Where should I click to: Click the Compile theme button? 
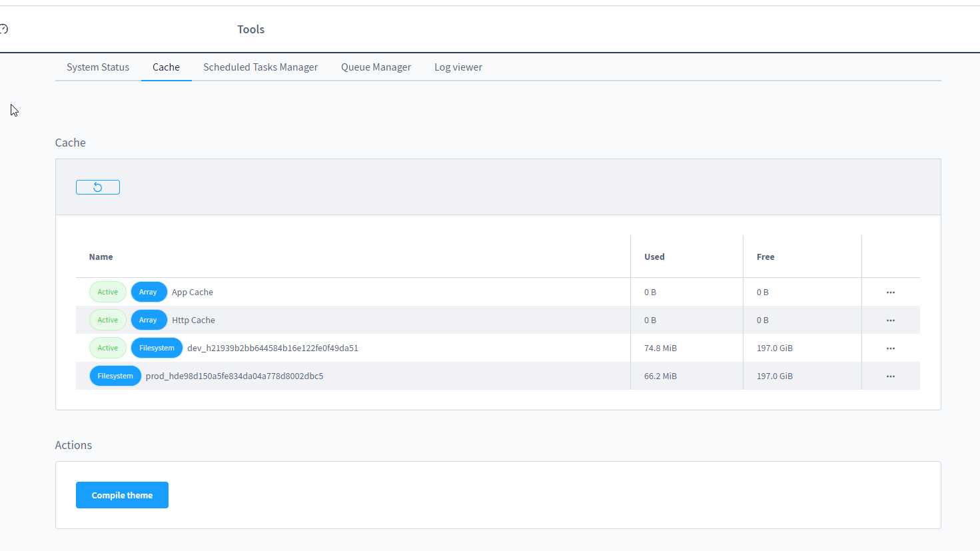(122, 495)
